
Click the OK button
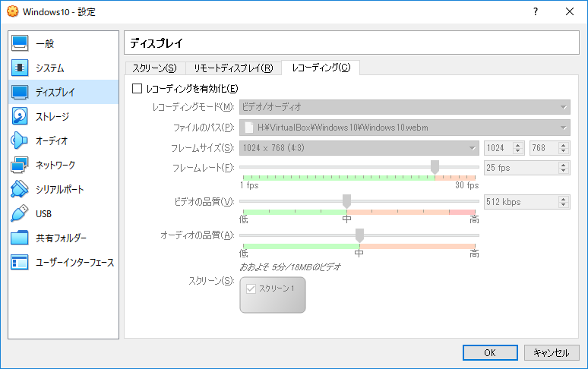click(x=490, y=353)
